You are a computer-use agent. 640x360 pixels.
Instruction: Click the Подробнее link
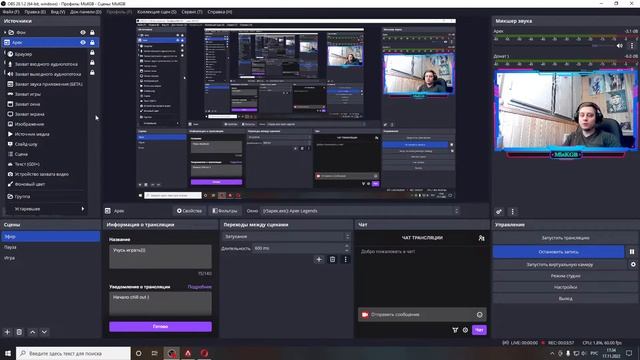point(200,287)
